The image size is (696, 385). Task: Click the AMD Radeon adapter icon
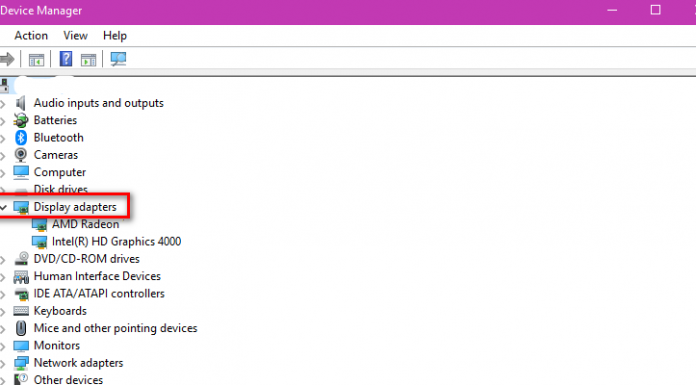tap(40, 225)
